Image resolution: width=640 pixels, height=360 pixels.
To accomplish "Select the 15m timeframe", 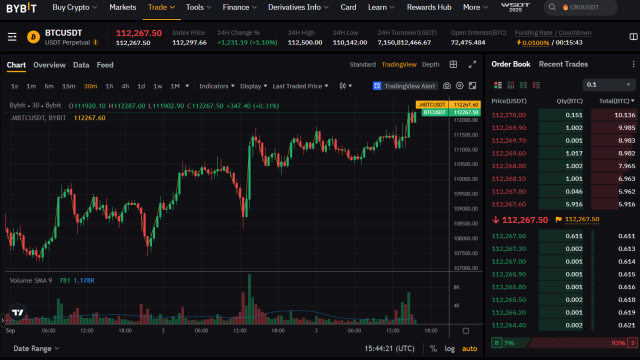I will pyautogui.click(x=69, y=86).
